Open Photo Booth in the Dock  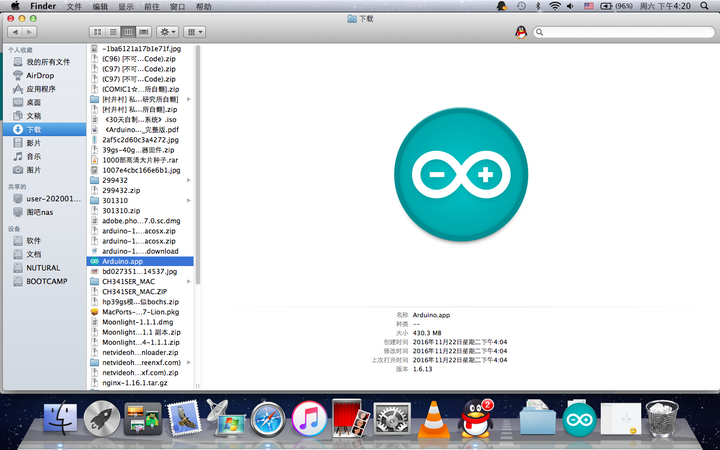point(351,418)
